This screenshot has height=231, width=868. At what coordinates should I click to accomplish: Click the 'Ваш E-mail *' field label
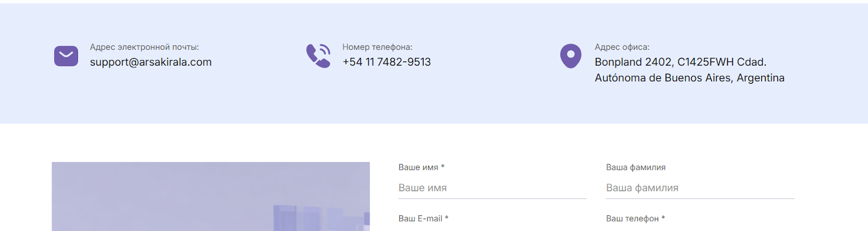(x=424, y=219)
